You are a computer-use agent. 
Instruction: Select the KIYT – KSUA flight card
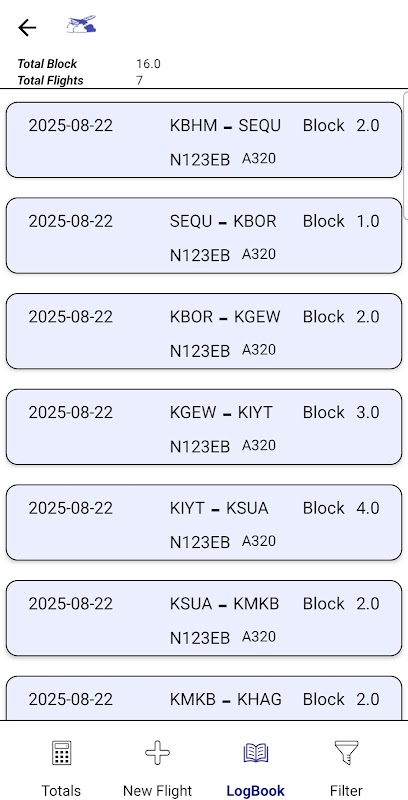(x=204, y=522)
